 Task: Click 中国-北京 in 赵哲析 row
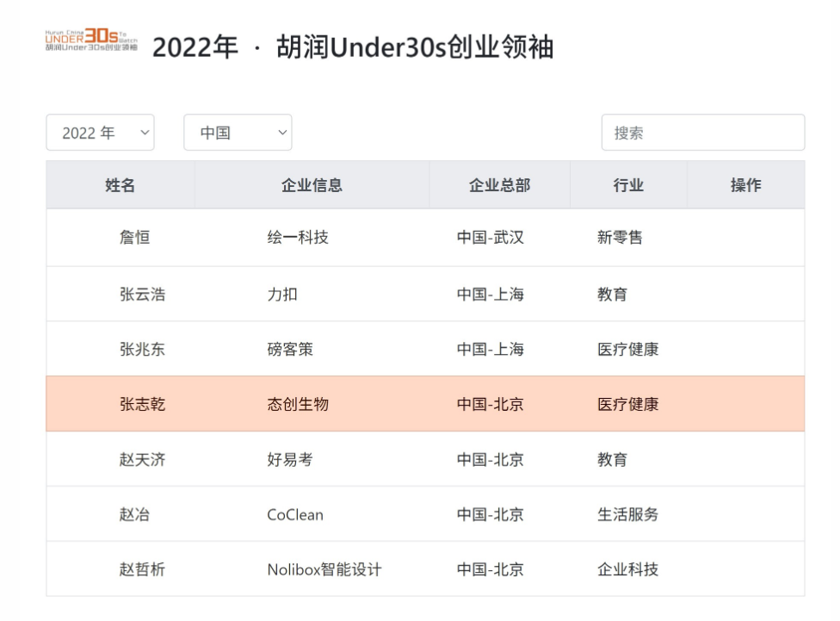tap(491, 569)
